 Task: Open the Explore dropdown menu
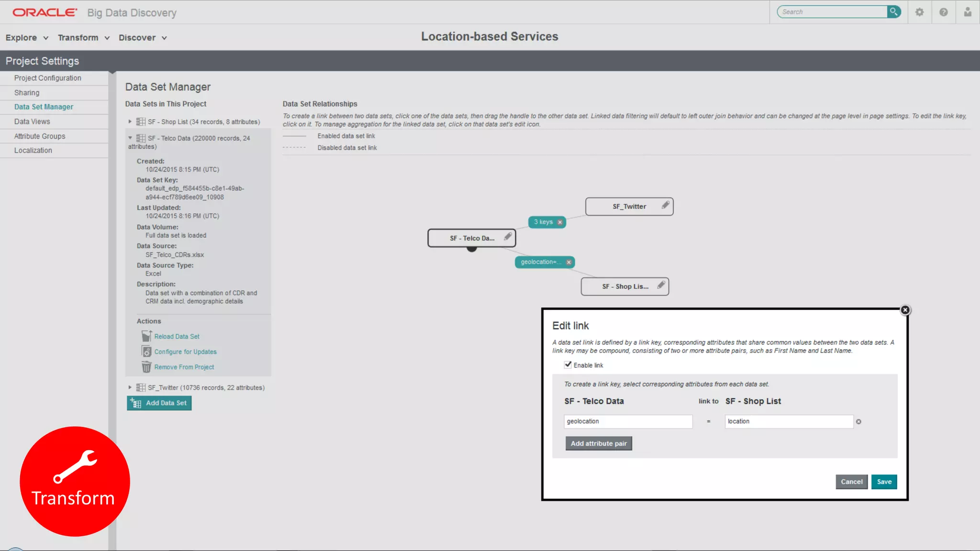(x=27, y=38)
